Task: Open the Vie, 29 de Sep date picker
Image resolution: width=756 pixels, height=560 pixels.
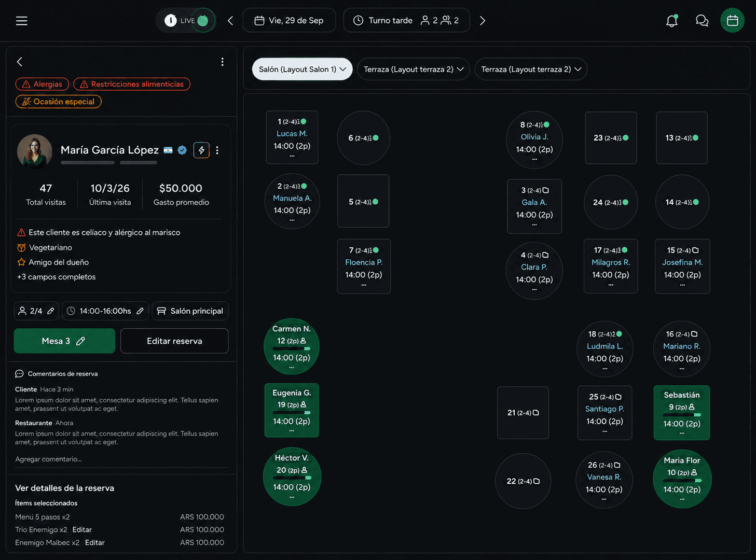Action: pyautogui.click(x=289, y=20)
